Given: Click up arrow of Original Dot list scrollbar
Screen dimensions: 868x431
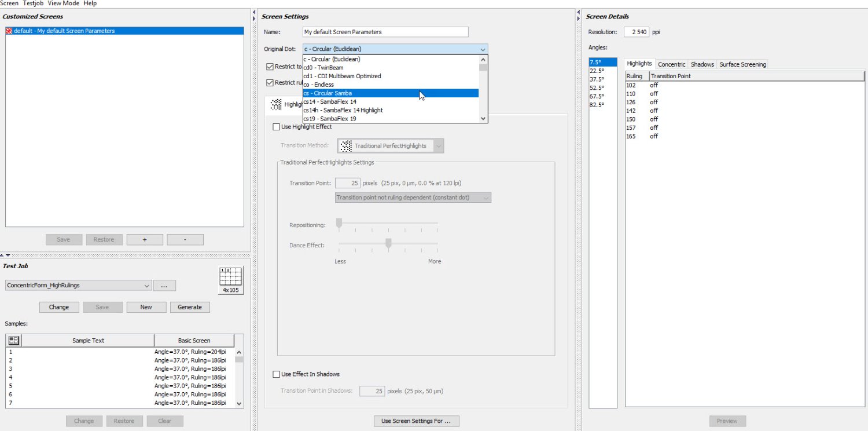Looking at the screenshot, I should click(483, 59).
